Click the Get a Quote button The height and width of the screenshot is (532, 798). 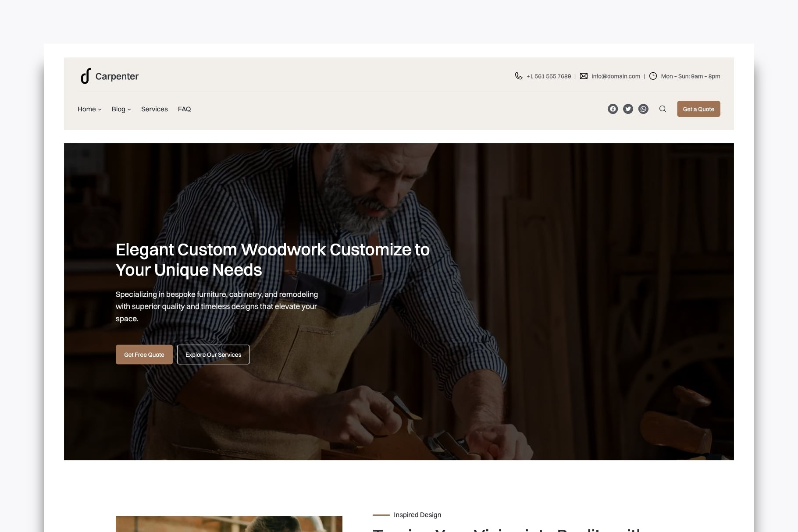pyautogui.click(x=698, y=109)
